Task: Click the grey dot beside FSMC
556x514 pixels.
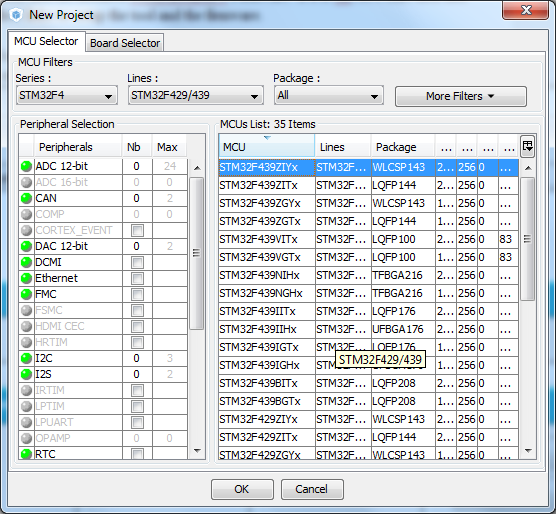Action: (x=26, y=311)
